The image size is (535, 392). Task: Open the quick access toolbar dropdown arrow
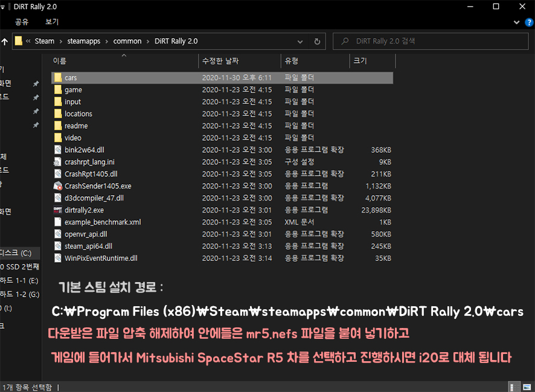coord(3,7)
